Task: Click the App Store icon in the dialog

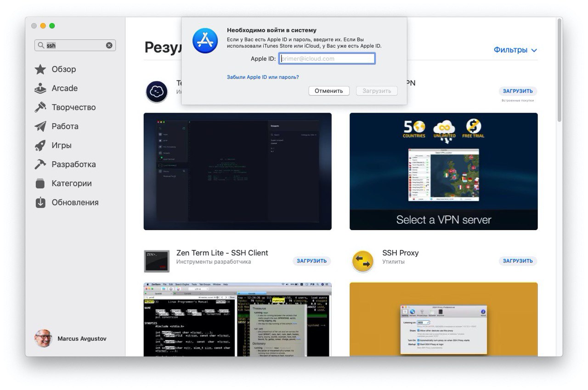Action: point(204,40)
